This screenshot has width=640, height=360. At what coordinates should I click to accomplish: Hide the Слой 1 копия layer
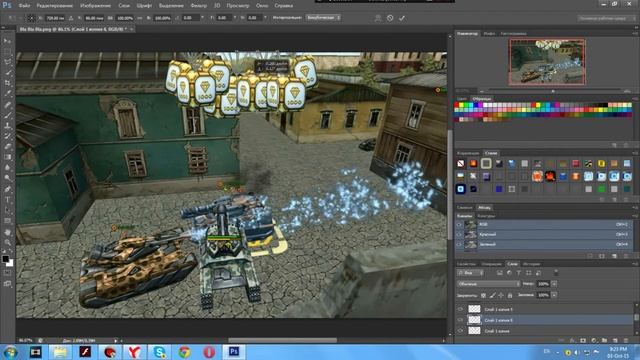460,331
